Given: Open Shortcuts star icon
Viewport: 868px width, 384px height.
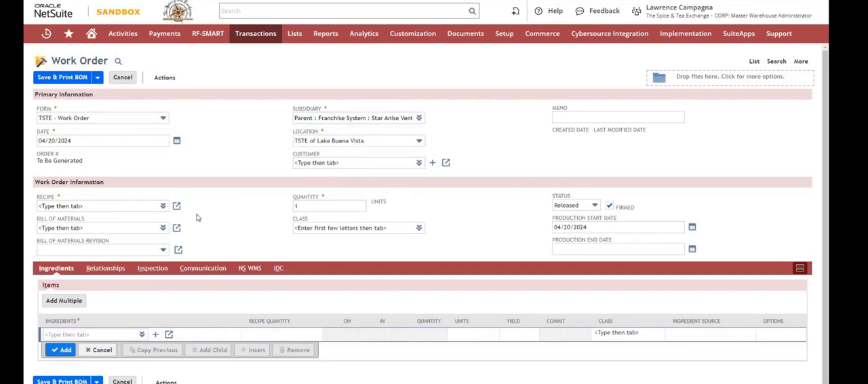Looking at the screenshot, I should tap(68, 33).
